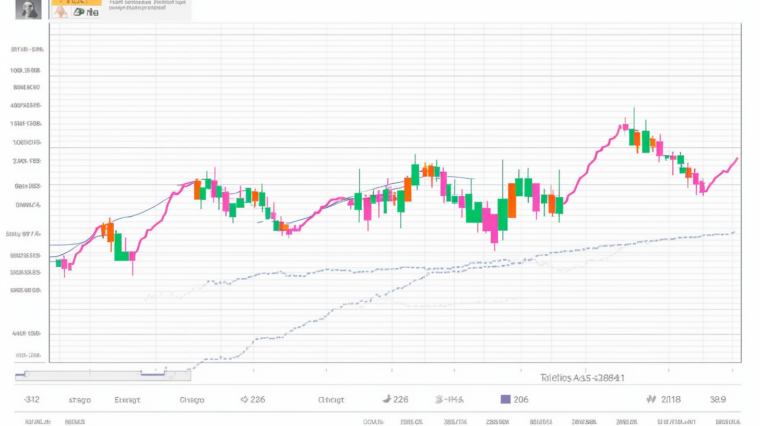
Task: Click the profile avatar thumbnail at top left
Action: click(26, 10)
